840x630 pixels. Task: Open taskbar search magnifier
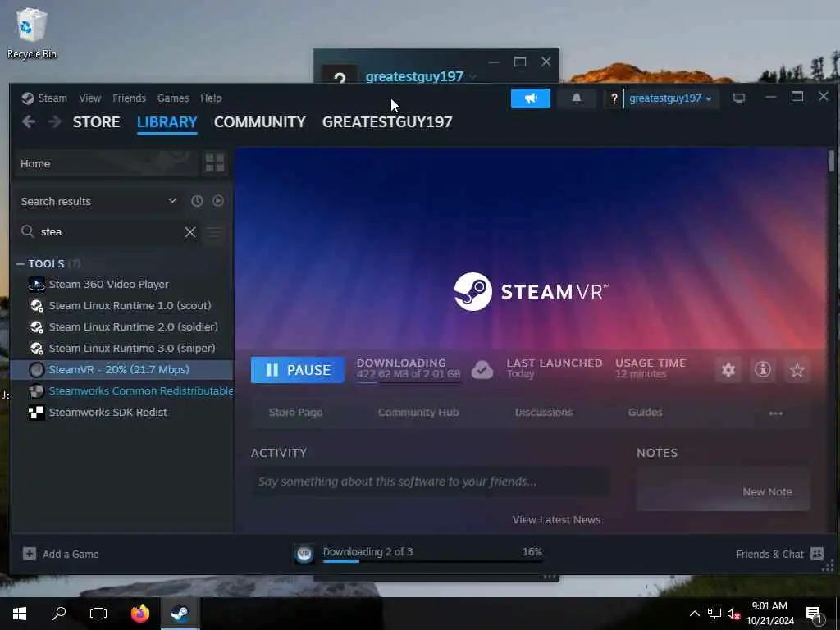(59, 614)
